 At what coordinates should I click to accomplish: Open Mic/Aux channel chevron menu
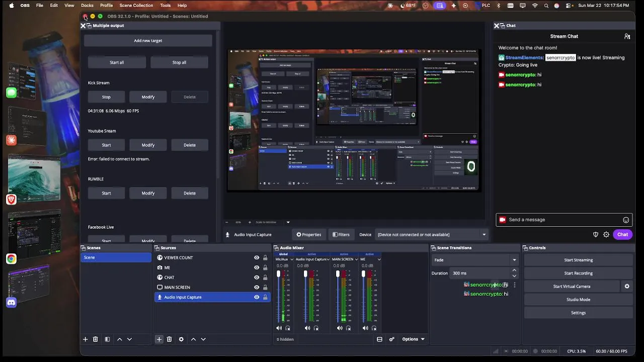coord(292,259)
